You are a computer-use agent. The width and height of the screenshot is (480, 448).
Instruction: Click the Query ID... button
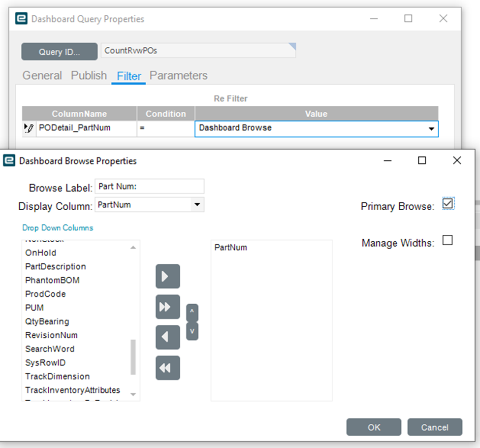tap(59, 52)
